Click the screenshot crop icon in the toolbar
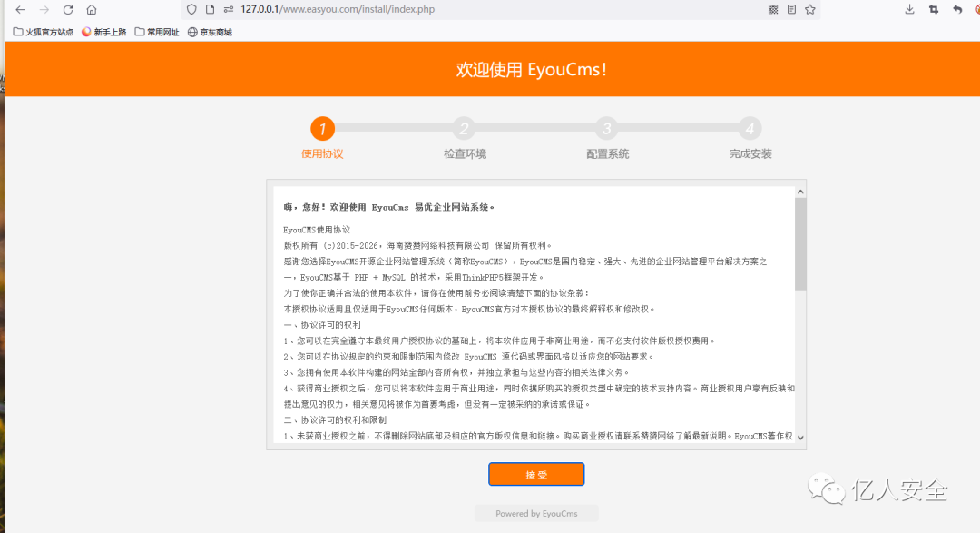Screen dimensions: 980x533 [x=933, y=9]
